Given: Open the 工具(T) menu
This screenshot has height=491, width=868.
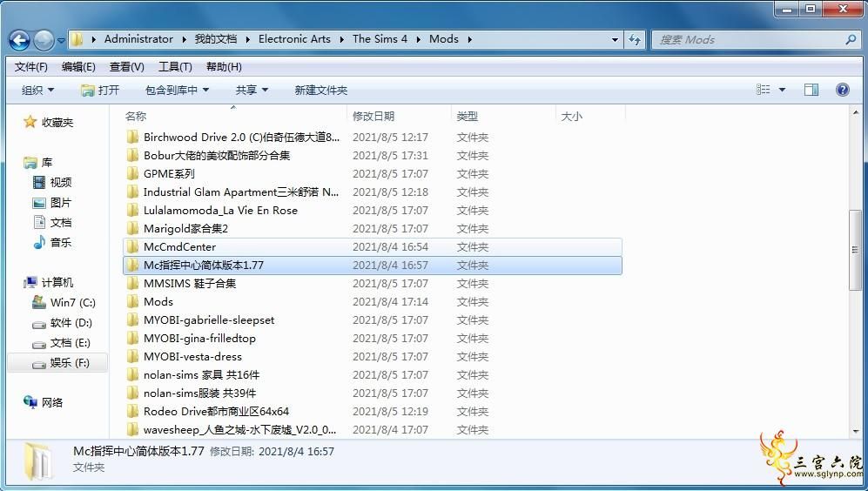Looking at the screenshot, I should click(175, 67).
